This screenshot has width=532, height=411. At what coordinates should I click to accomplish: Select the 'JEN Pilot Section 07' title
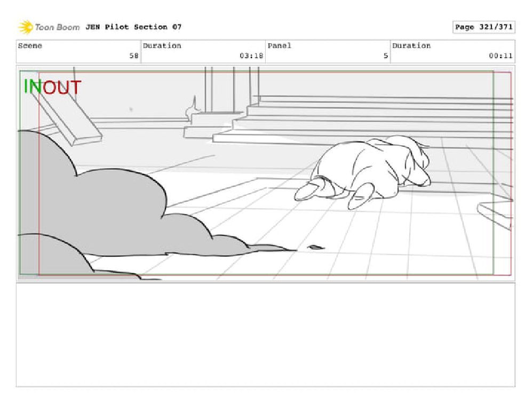[x=133, y=27]
